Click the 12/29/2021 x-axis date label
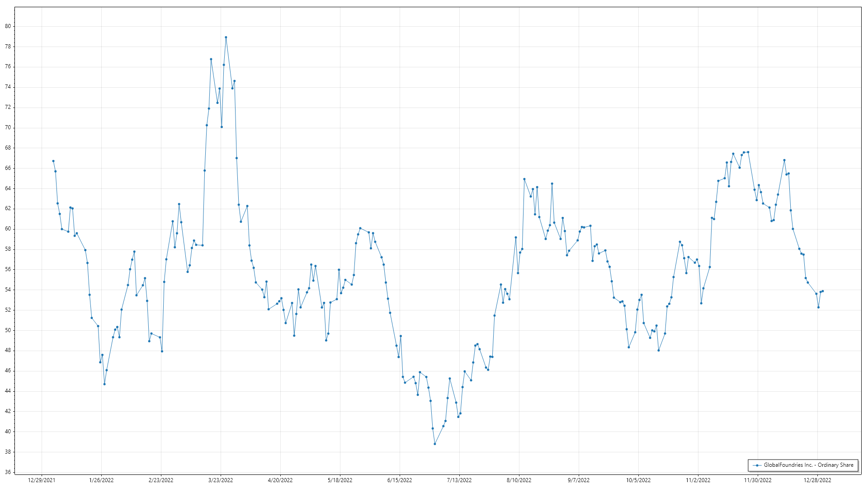Screen dimensions: 868x488 tap(42, 480)
